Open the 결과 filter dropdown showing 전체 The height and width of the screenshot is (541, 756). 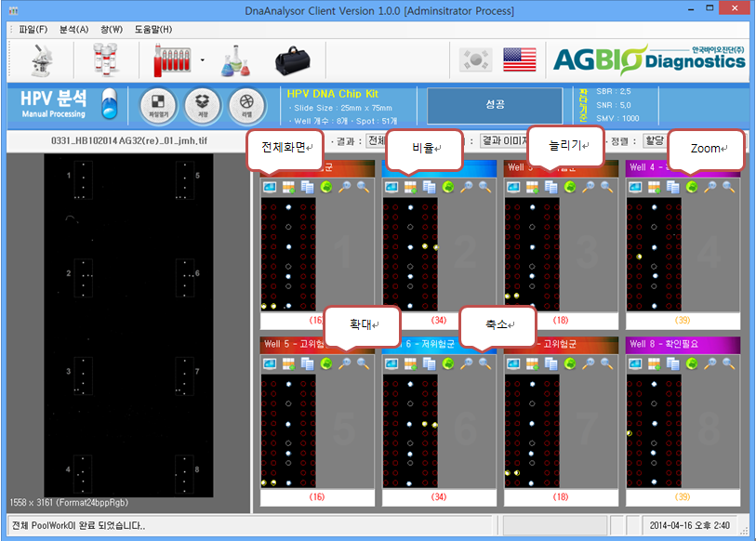[x=377, y=140]
